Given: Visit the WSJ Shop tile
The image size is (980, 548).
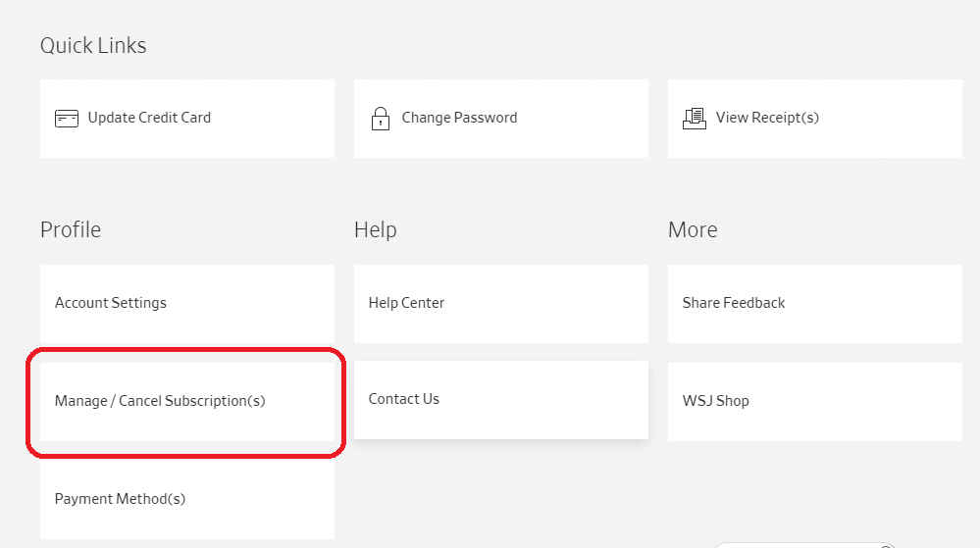Looking at the screenshot, I should (x=715, y=401).
